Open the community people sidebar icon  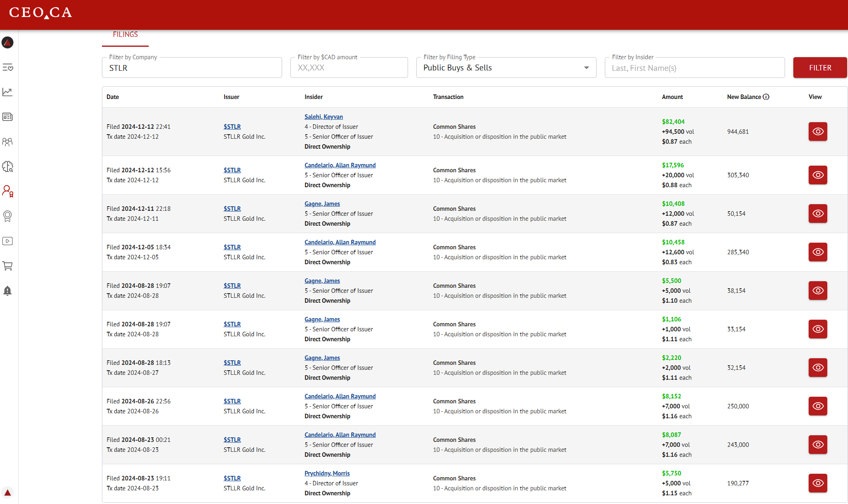coord(7,142)
